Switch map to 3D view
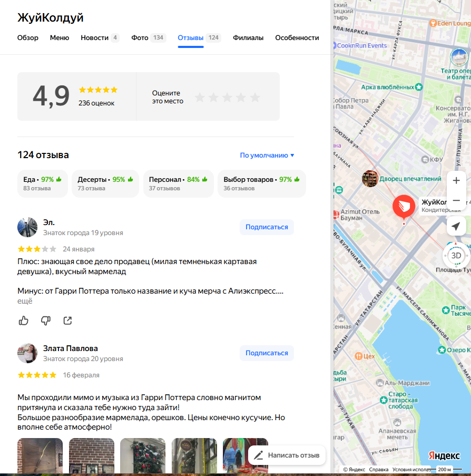This screenshot has height=476, width=471. [456, 256]
